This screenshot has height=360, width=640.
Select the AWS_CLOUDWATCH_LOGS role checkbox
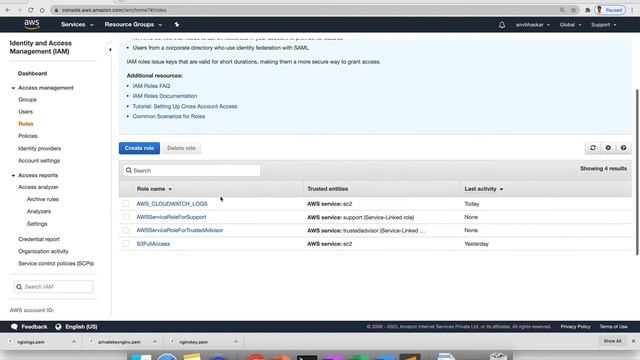point(126,203)
